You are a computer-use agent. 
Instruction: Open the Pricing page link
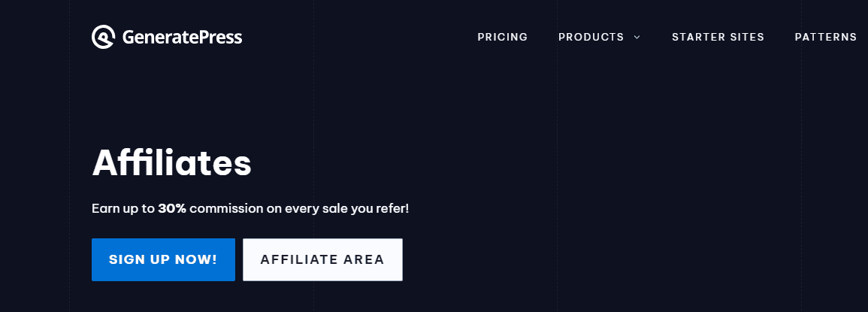503,37
